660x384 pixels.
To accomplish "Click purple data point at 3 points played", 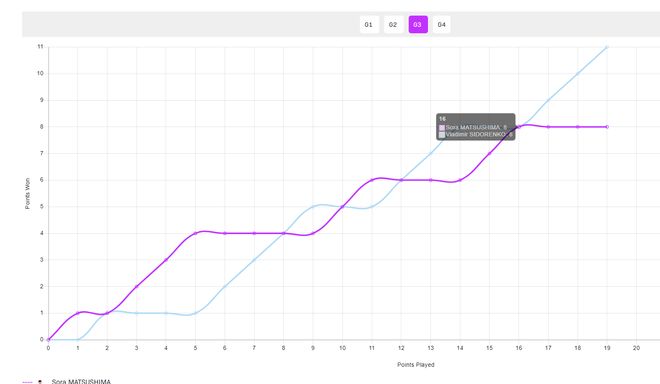I will 136,286.
